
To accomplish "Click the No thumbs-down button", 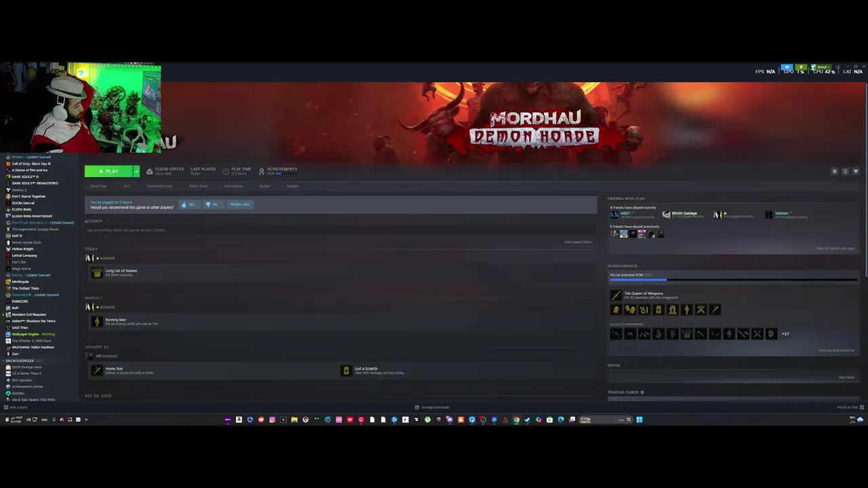I will [x=214, y=204].
